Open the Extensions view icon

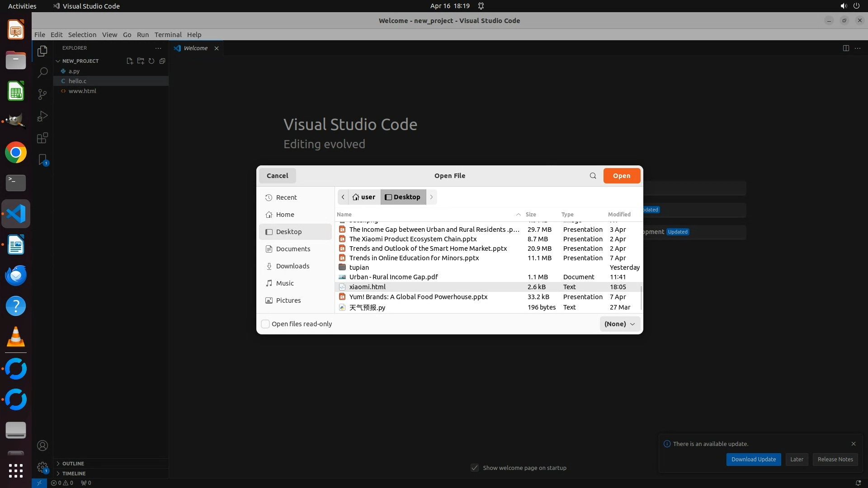(42, 138)
